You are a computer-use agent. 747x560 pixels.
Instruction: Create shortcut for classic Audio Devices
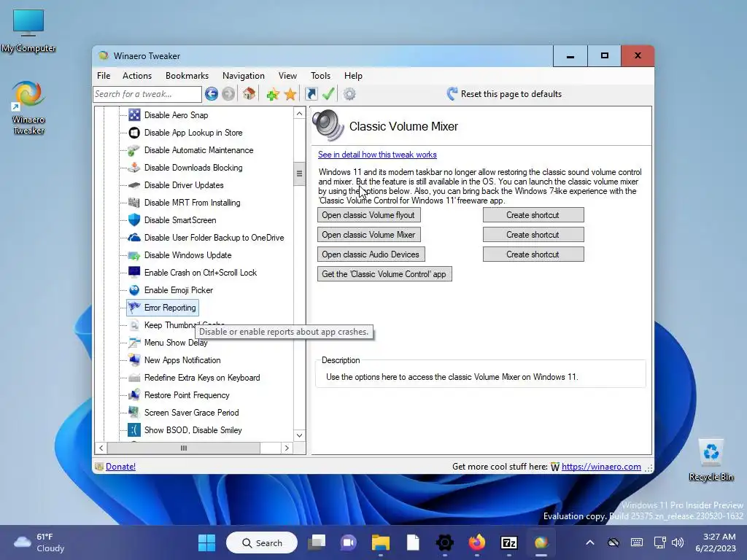(x=533, y=254)
